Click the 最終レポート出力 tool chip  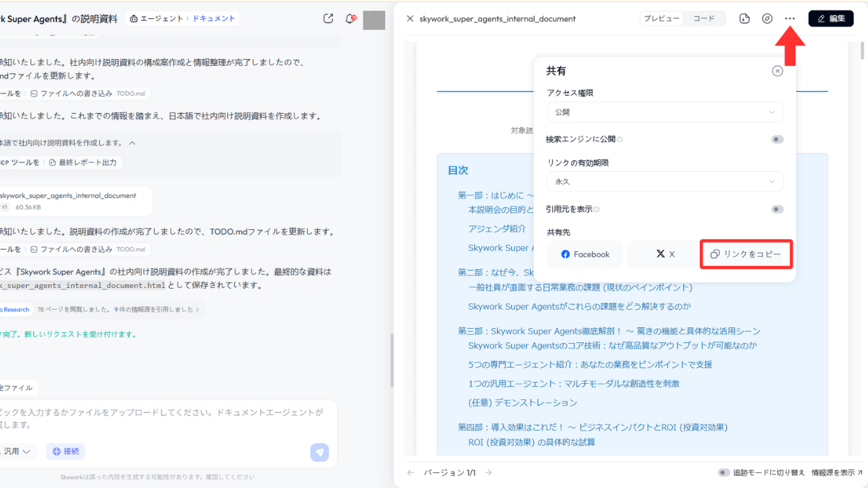click(x=83, y=163)
